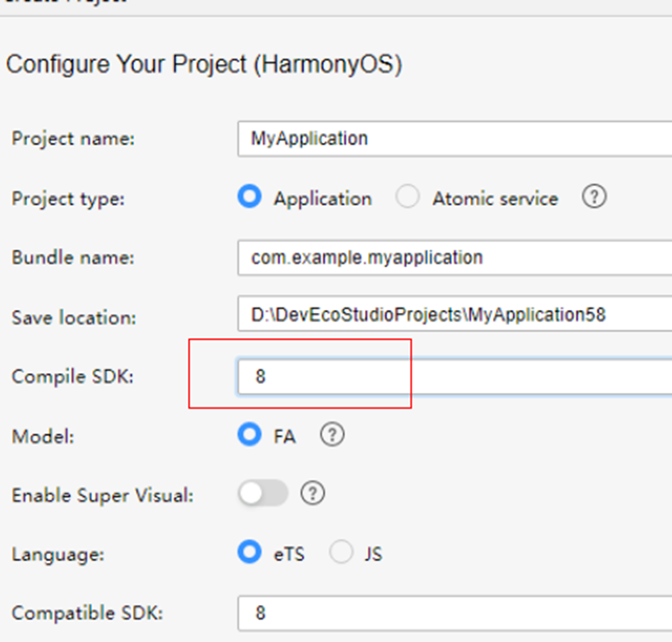Image resolution: width=672 pixels, height=642 pixels.
Task: Click the "Bundle name:" label
Action: pyautogui.click(x=73, y=258)
